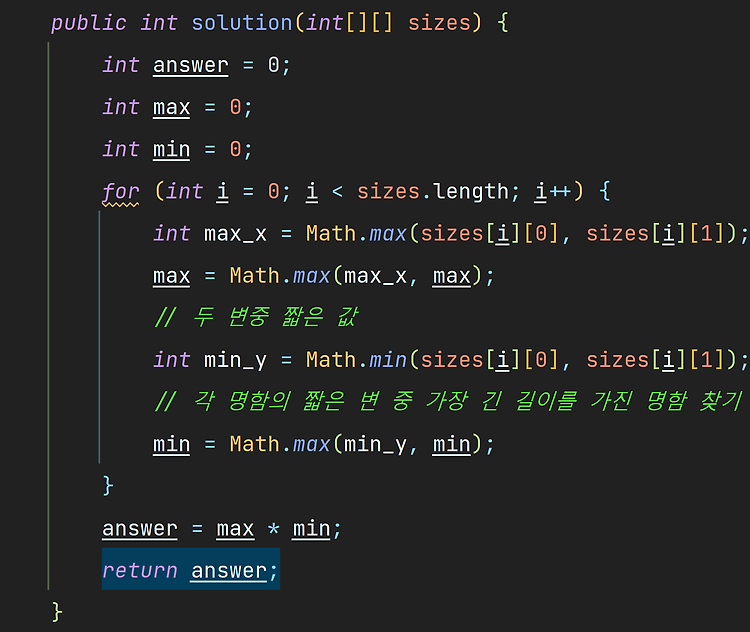
Task: Click the "sizes" parameter in method signature
Action: tap(439, 23)
